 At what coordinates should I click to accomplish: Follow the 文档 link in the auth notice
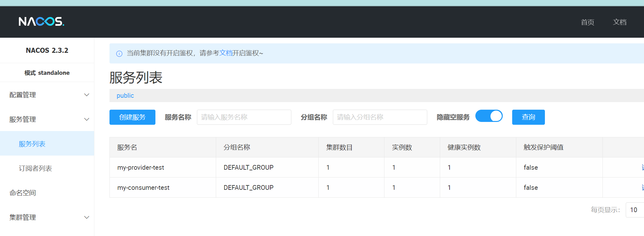pos(226,53)
